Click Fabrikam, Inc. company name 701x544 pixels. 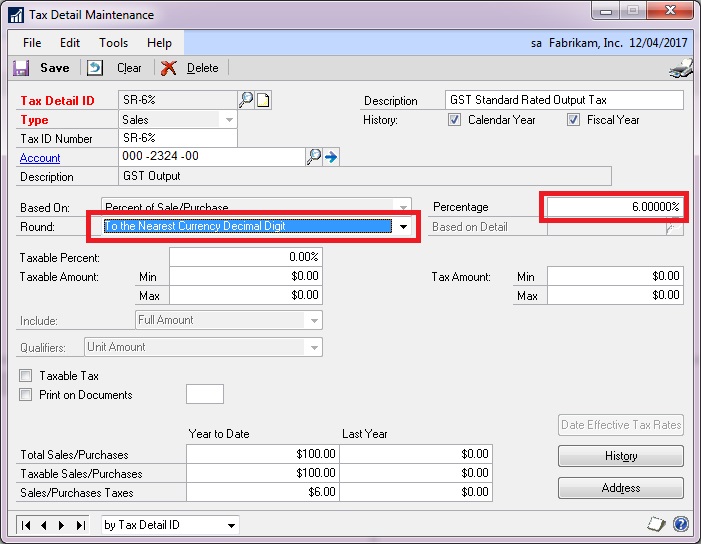[586, 43]
